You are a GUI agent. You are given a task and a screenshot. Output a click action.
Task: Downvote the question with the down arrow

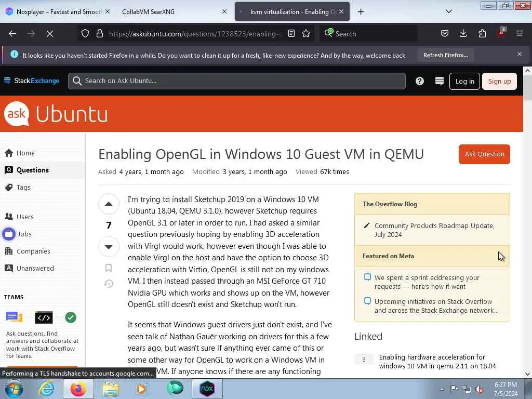(109, 247)
